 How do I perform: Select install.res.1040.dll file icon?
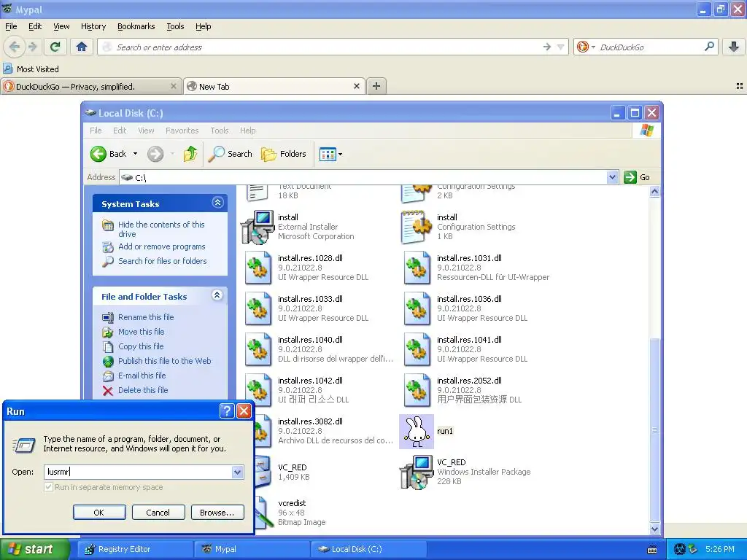[x=258, y=349]
